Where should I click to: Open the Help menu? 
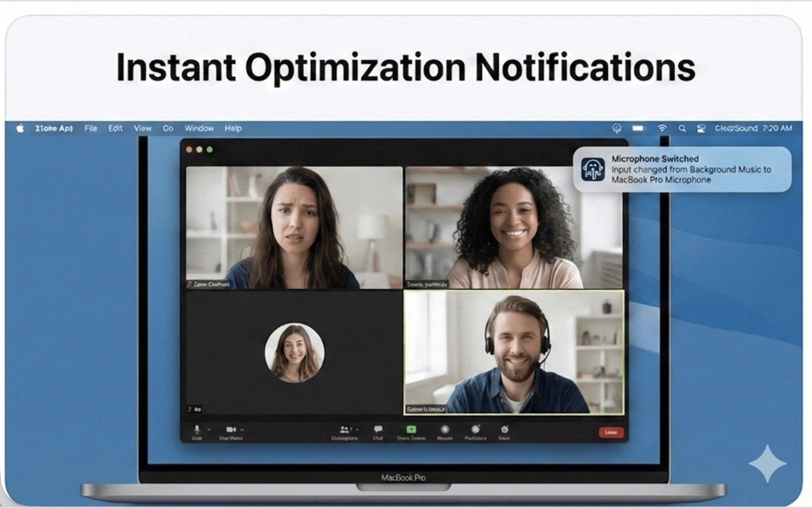233,128
